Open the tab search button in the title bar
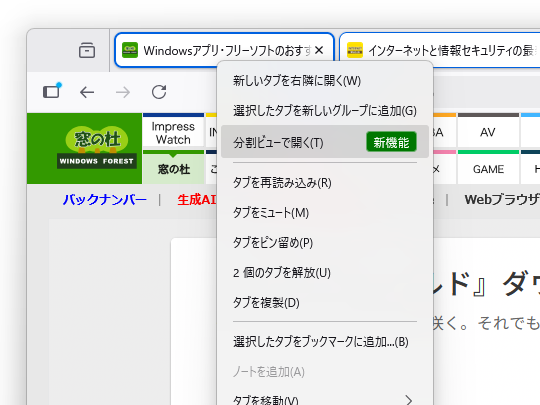Screen dimensions: 540x405 (87, 50)
